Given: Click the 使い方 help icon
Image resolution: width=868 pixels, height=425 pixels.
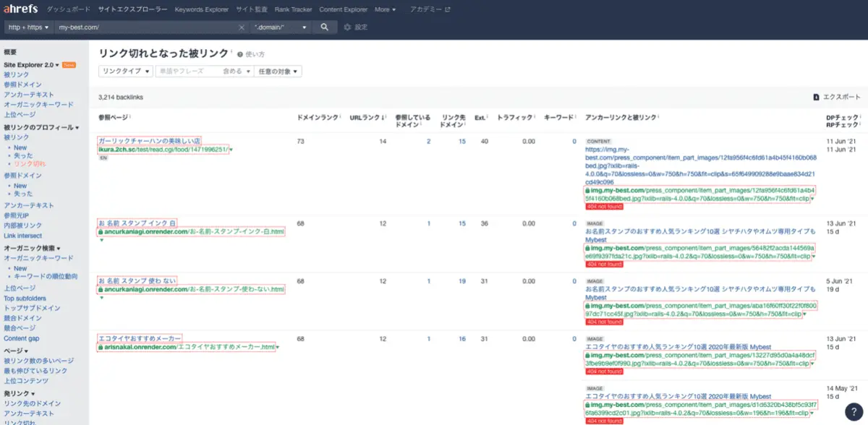Looking at the screenshot, I should click(x=240, y=54).
